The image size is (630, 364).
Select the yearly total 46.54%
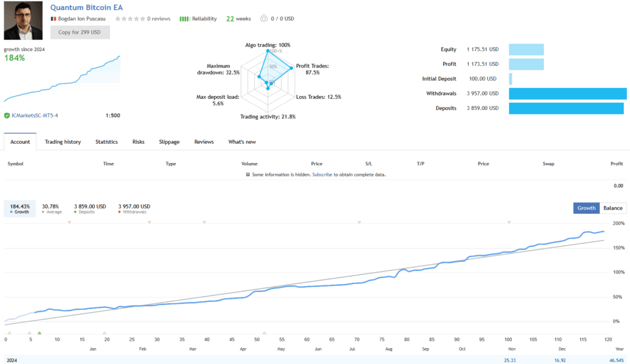coord(616,360)
